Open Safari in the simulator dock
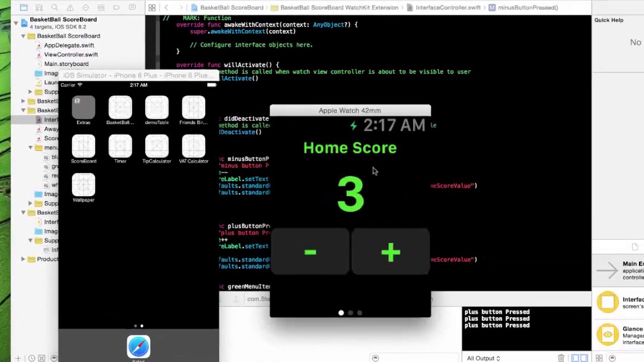644x362 pixels. [138, 347]
